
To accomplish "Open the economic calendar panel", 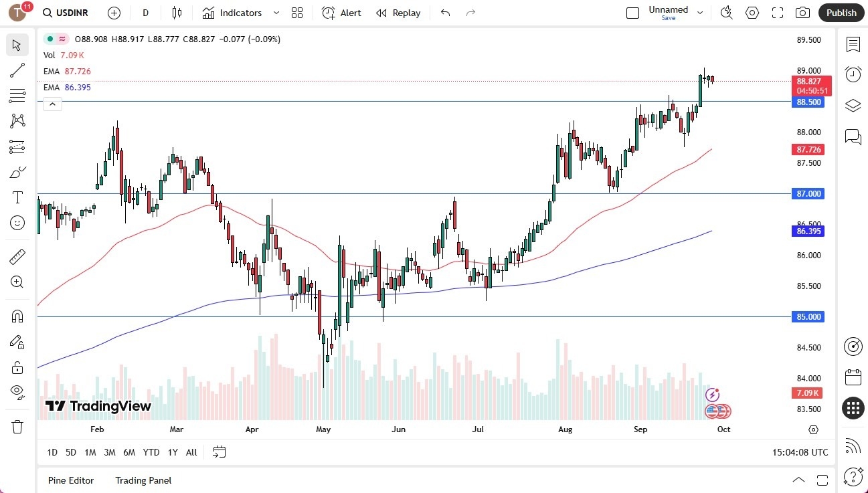I will click(x=853, y=377).
